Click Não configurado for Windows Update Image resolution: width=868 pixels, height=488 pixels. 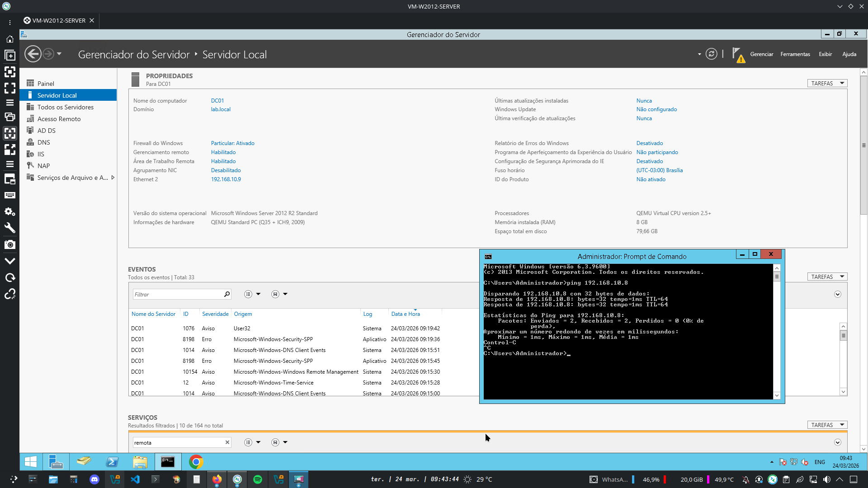[x=656, y=109]
